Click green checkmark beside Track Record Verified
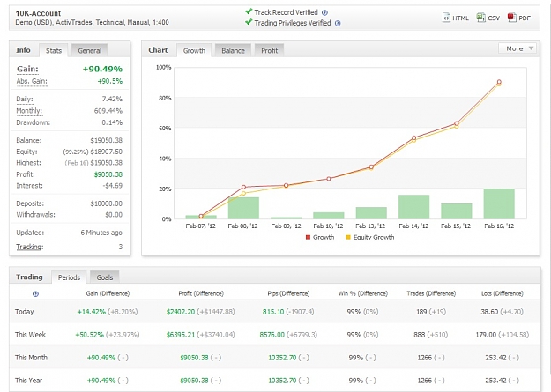Screen dimensions: 551x392 tap(249, 11)
